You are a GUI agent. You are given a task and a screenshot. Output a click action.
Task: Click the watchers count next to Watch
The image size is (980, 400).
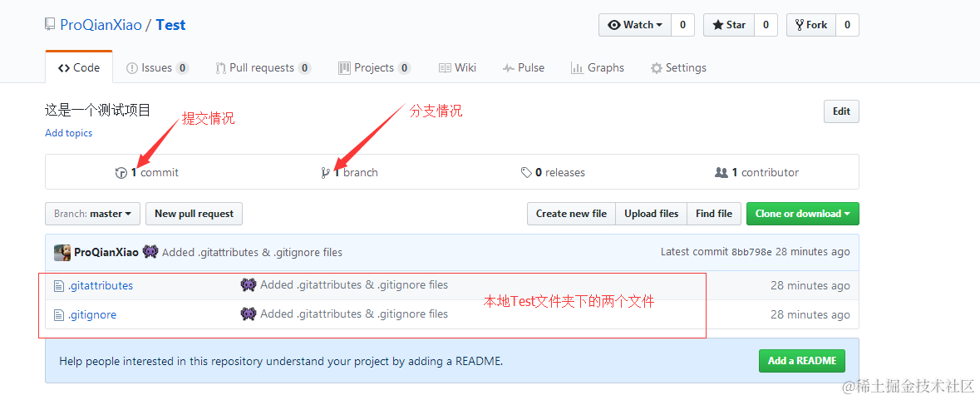[682, 25]
